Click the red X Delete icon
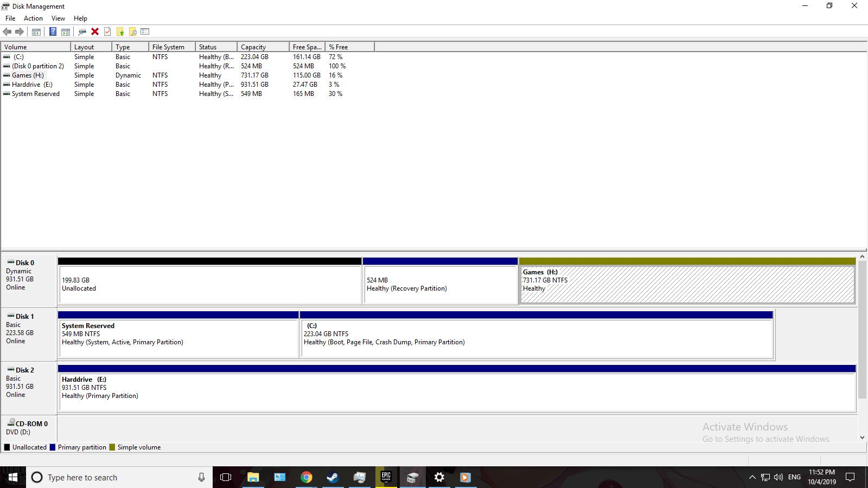Image resolution: width=868 pixels, height=488 pixels. pos(95,32)
